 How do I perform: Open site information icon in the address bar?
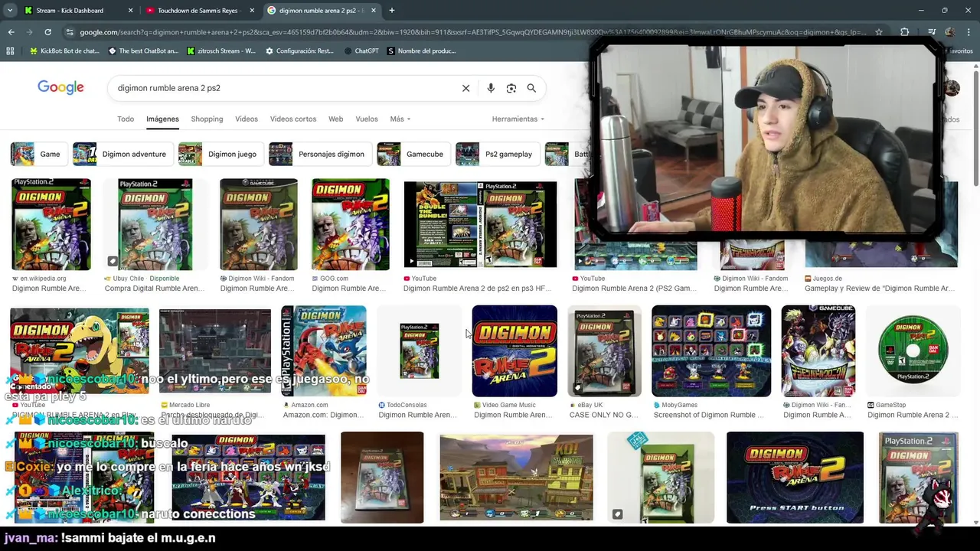tap(70, 32)
